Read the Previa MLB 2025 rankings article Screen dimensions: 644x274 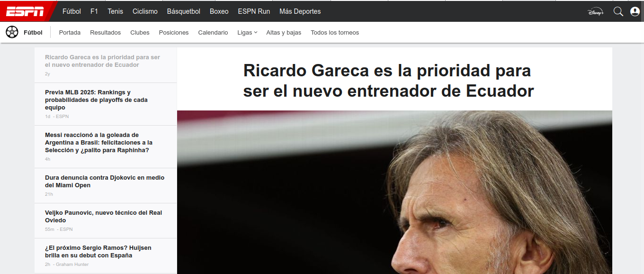point(96,100)
